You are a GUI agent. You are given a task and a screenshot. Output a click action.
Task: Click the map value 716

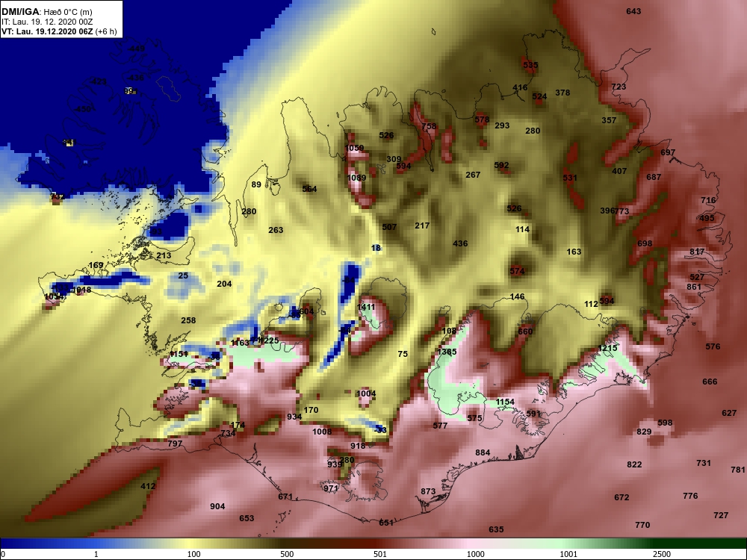pyautogui.click(x=708, y=200)
